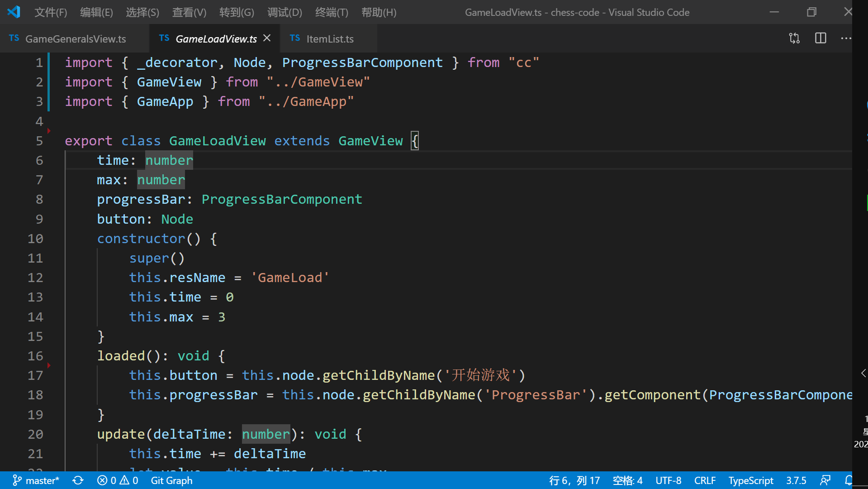Click the 'GameLoad' string literal
Viewport: 868px width, 489px height.
[289, 278]
